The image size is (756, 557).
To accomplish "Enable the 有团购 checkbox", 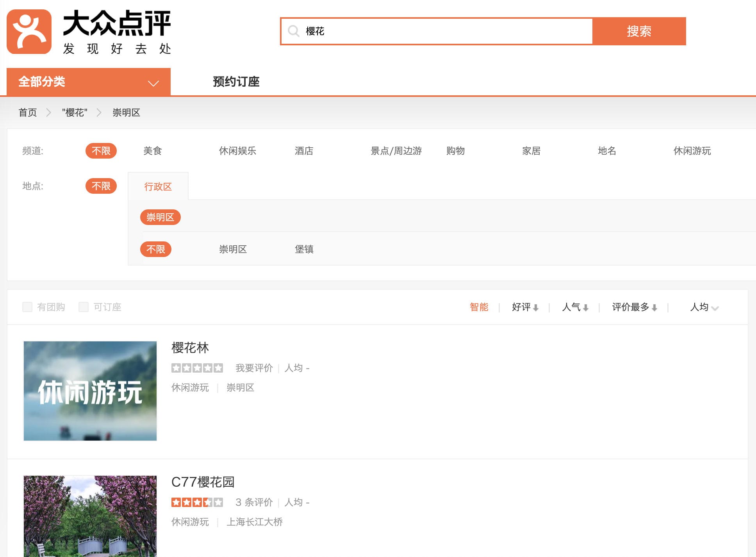I will pos(27,307).
